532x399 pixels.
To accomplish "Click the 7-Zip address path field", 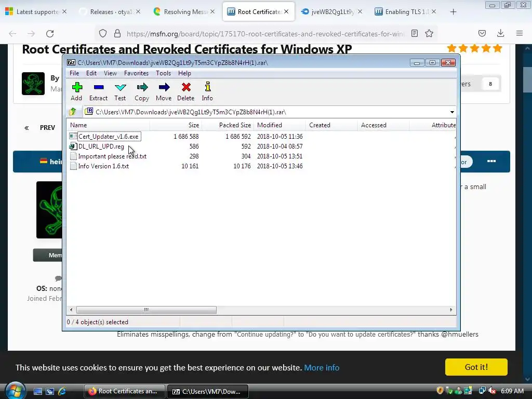I will pyautogui.click(x=269, y=112).
